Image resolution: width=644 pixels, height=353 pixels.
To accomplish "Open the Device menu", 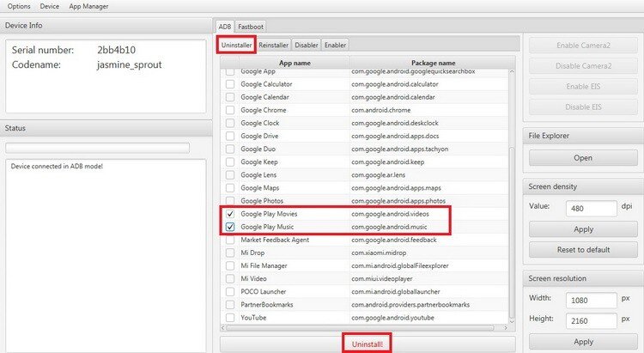I will point(49,6).
